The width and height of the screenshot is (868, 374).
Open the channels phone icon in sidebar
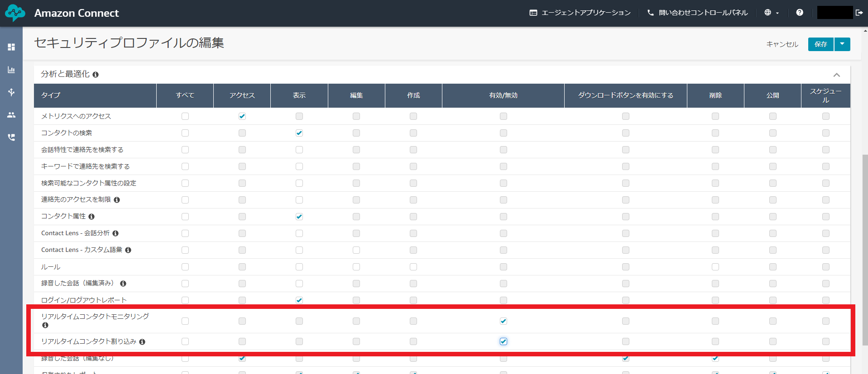pos(11,137)
